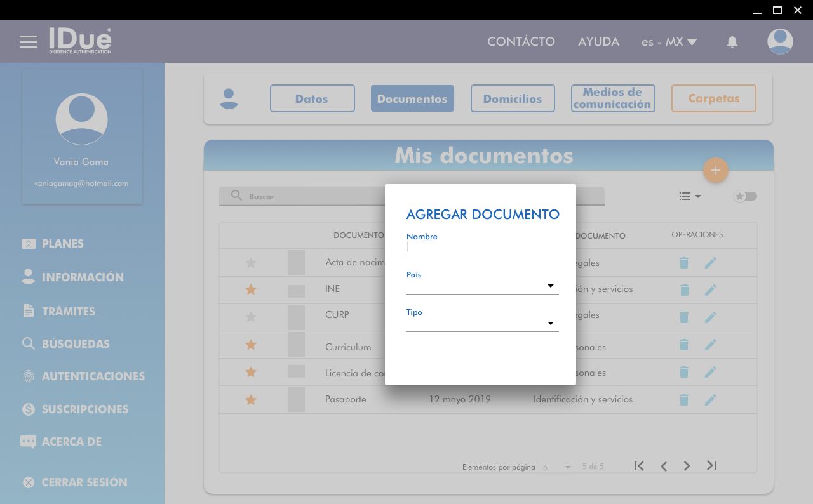Toggle favorite star for Acta de nacimiento

click(x=251, y=263)
